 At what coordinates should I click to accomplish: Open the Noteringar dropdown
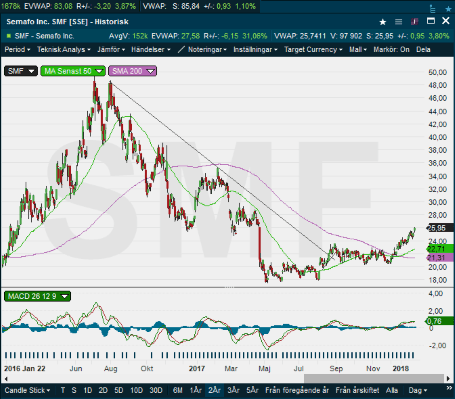click(207, 50)
